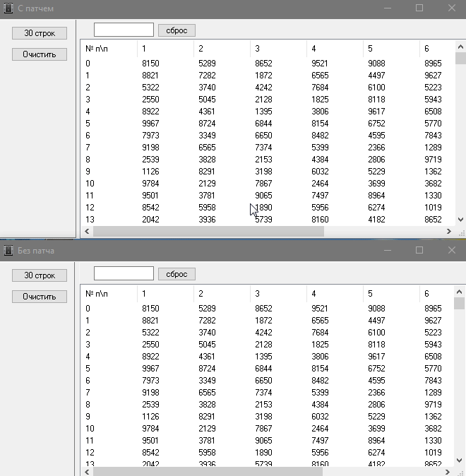The image size is (466, 476).
Task: Click 'сброс' button in 'Без патча' window
Action: (177, 274)
